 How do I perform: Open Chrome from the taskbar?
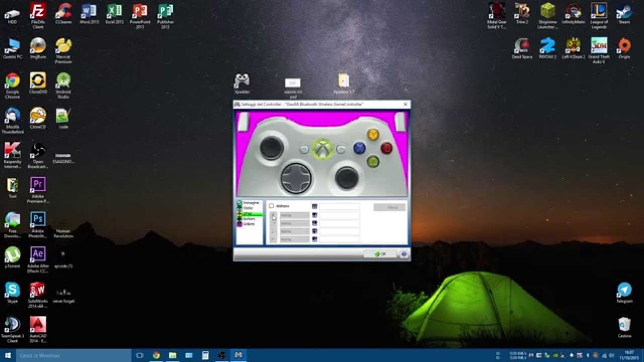click(156, 355)
